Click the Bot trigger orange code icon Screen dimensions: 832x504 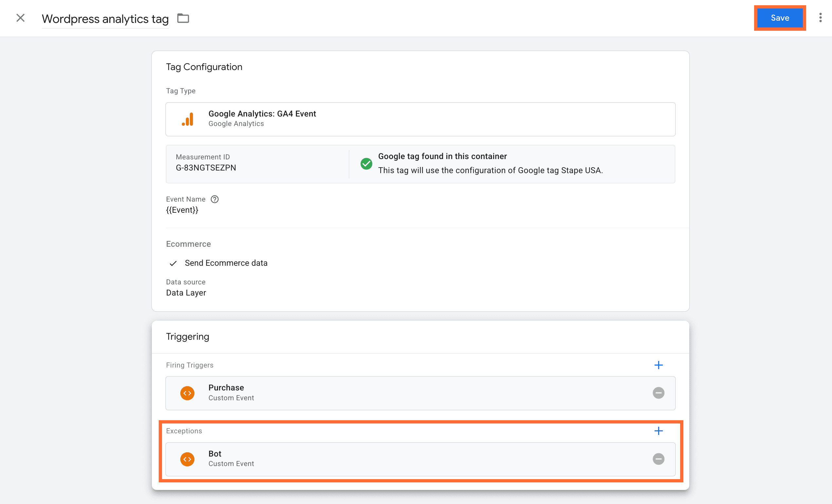[187, 459]
